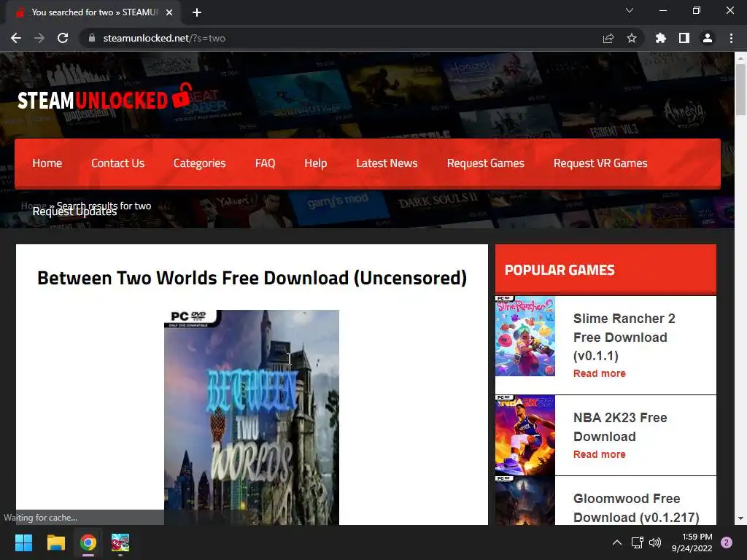Click the Gloomwood game thumbnail

pos(525,500)
